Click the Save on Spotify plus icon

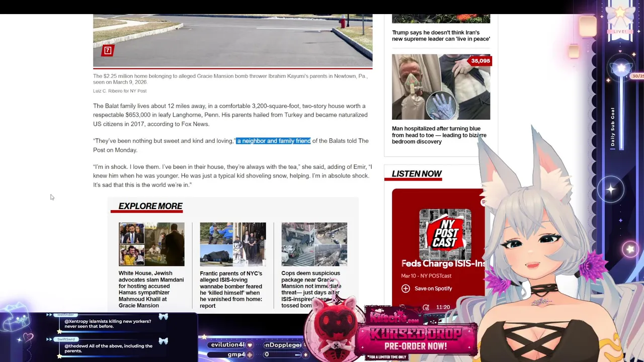(x=406, y=289)
